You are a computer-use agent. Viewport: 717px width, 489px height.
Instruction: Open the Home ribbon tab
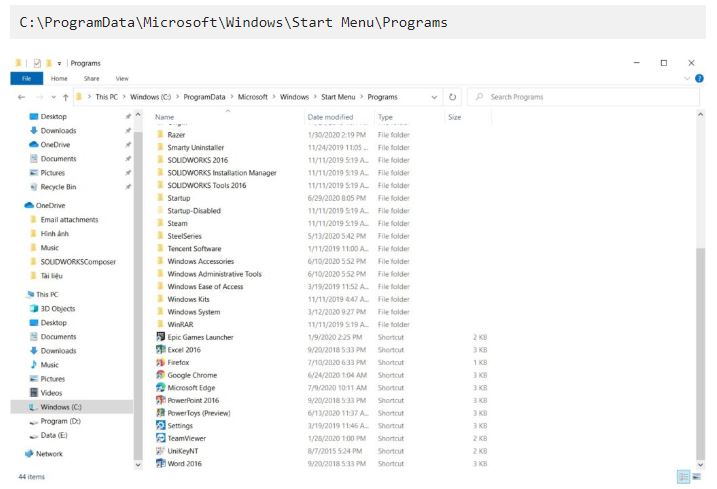pos(59,78)
